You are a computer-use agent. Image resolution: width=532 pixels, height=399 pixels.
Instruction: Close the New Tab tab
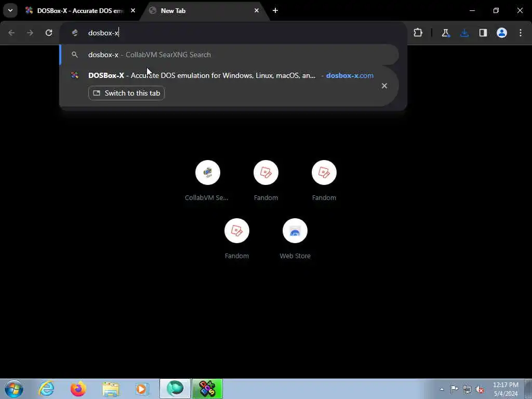click(257, 10)
